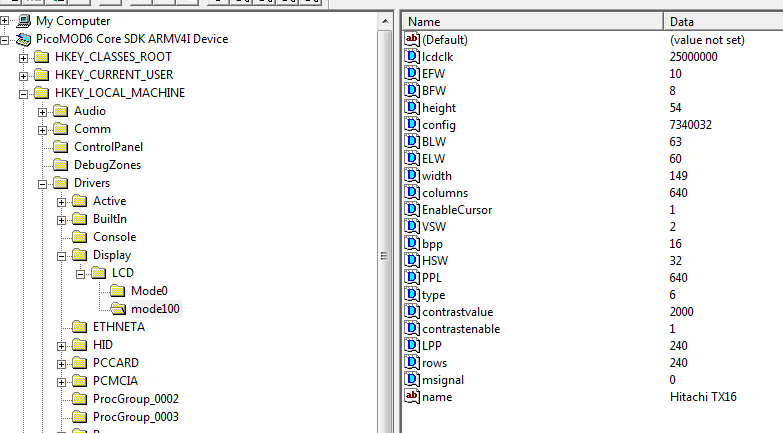Click the DWORD icon beside contrastvalue
This screenshot has width=783, height=433.
point(411,311)
